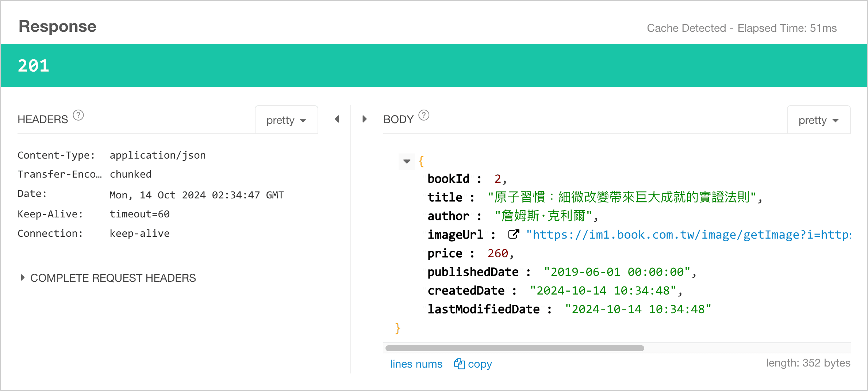Viewport: 868px width, 391px height.
Task: Click the horizontal scrollbar under body
Action: (515, 348)
